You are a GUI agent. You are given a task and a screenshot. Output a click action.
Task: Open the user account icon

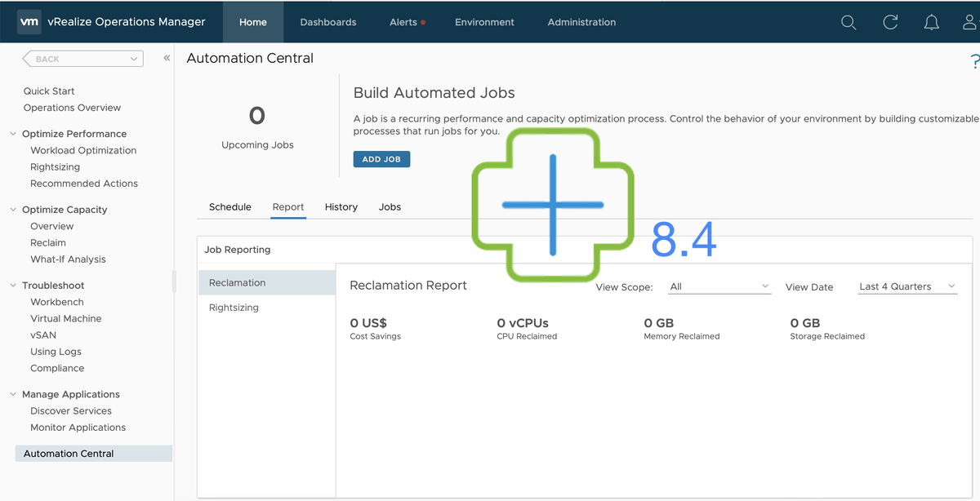coord(970,22)
